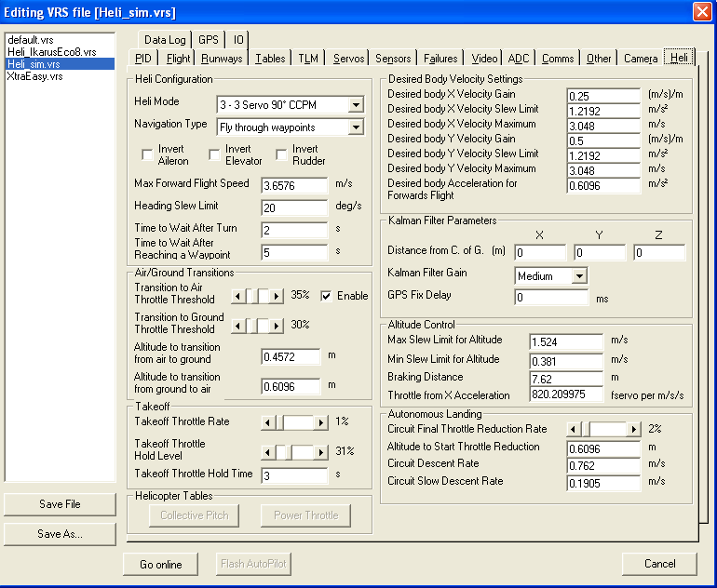
Task: Tick the Invert Rudder checkbox
Action: 281,154
